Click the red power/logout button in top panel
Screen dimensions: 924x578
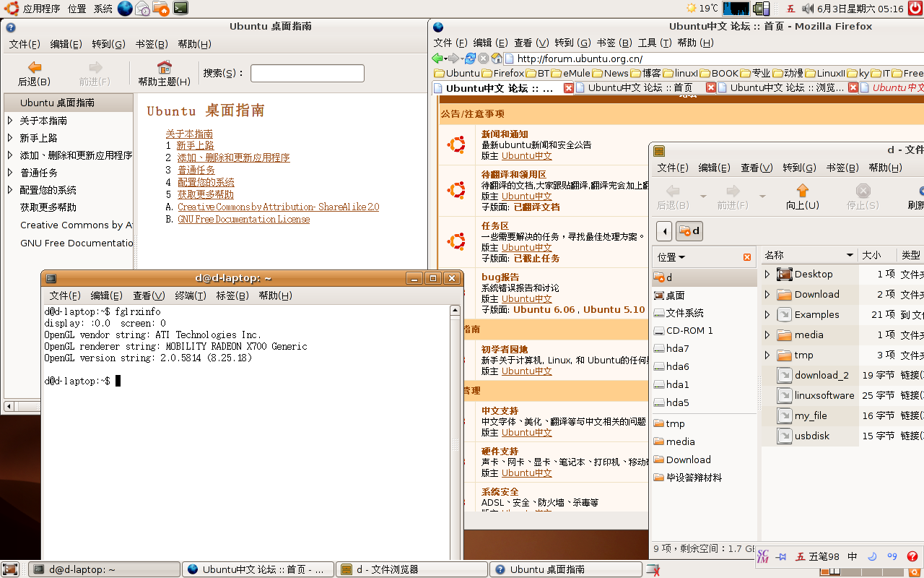[x=915, y=9]
